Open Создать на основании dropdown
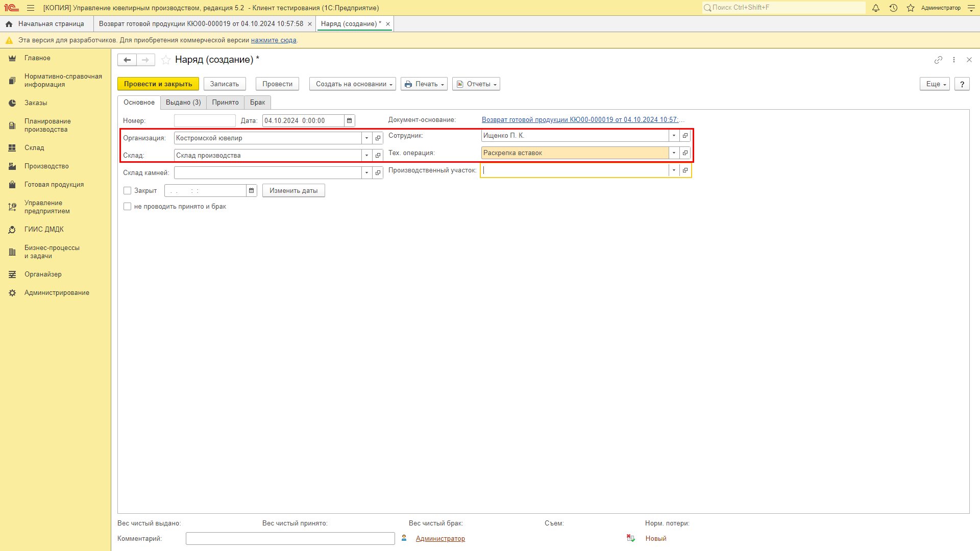980x551 pixels. click(353, 84)
